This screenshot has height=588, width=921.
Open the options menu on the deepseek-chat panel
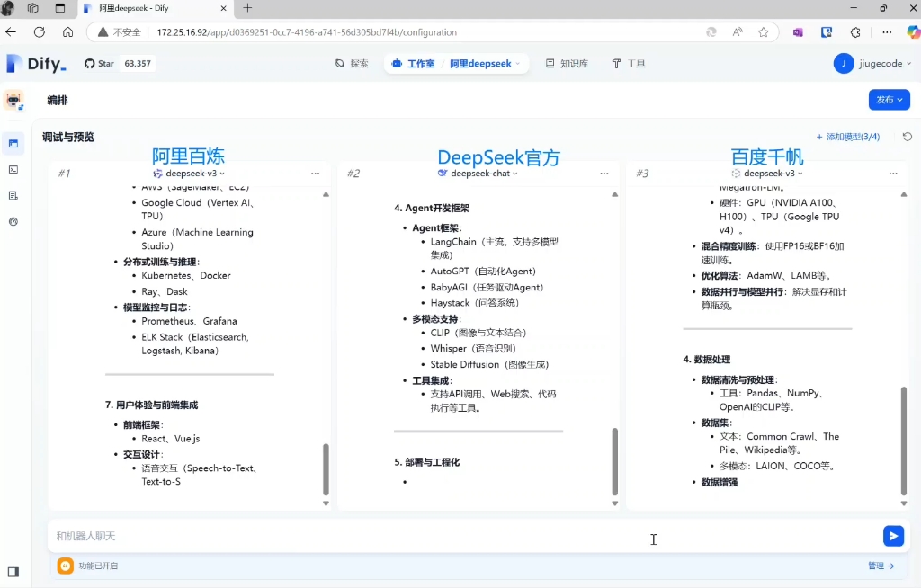[604, 173]
